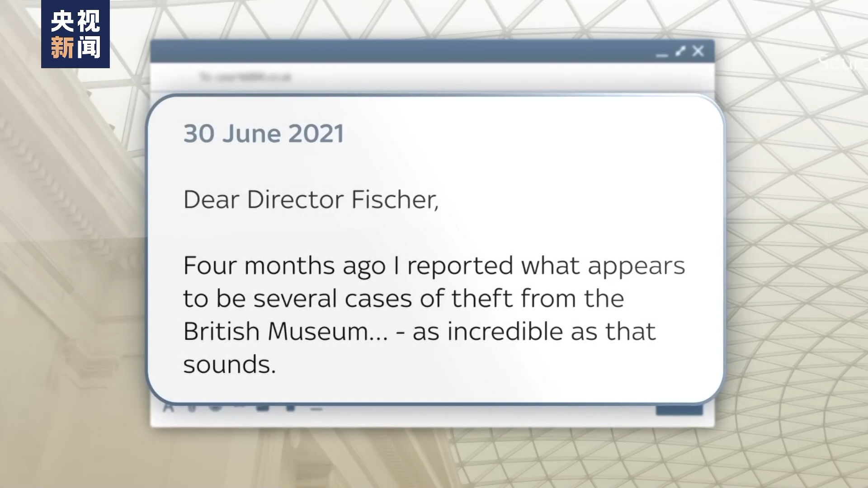Screen dimensions: 868x488
Task: Click the word 'theft' in the message
Action: coord(482,299)
